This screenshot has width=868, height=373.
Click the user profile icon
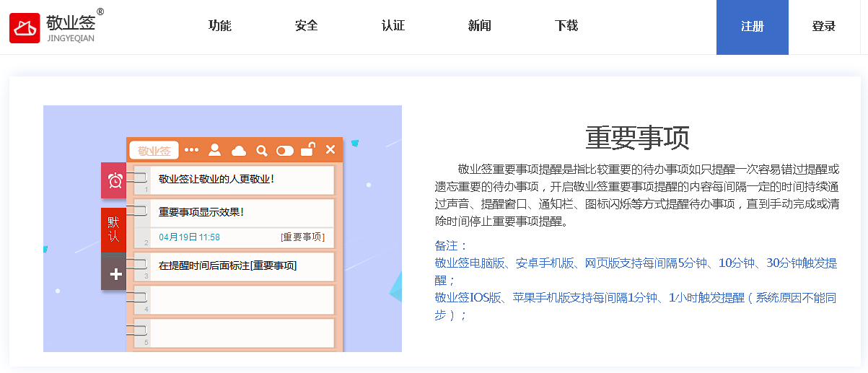214,150
